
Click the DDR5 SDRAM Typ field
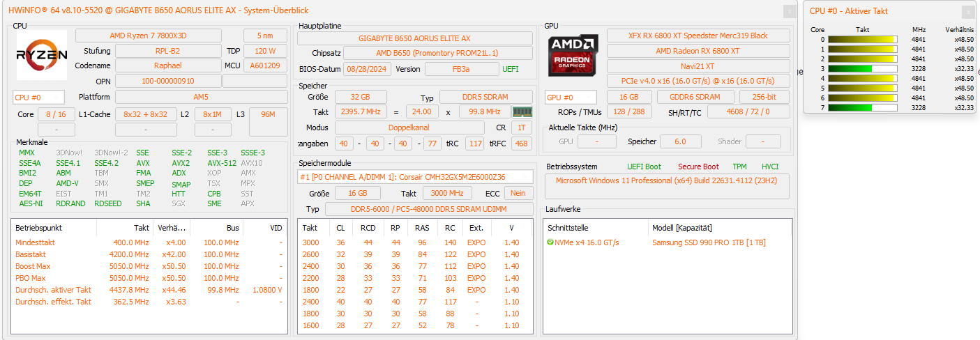[x=485, y=97]
